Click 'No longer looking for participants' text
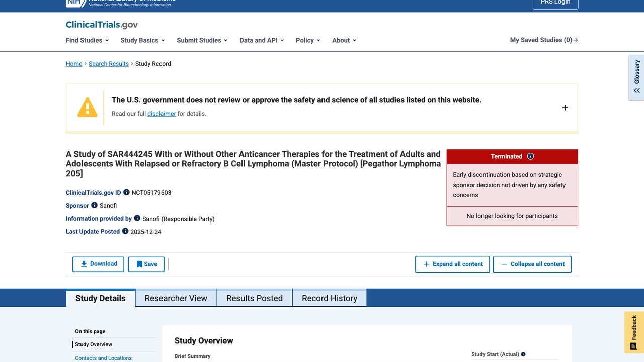 point(512,216)
